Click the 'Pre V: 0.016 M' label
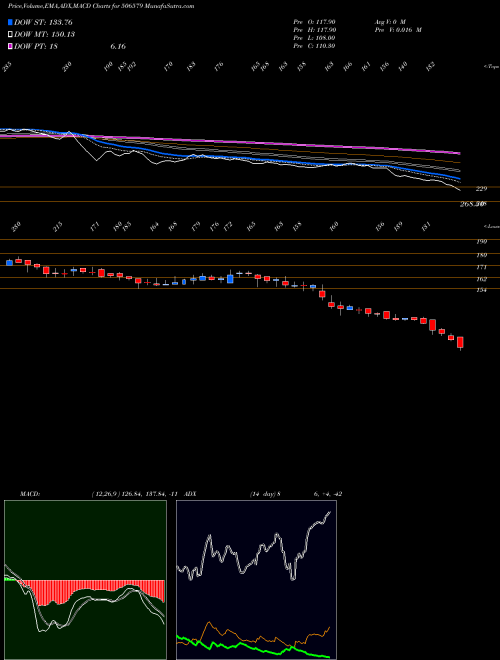This screenshot has height=660, width=500. click(398, 29)
